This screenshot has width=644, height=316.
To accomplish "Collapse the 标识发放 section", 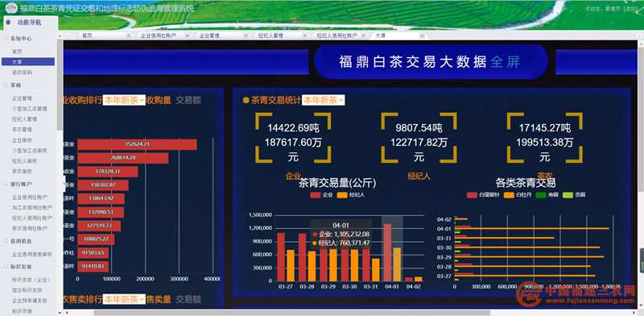I will (6, 267).
